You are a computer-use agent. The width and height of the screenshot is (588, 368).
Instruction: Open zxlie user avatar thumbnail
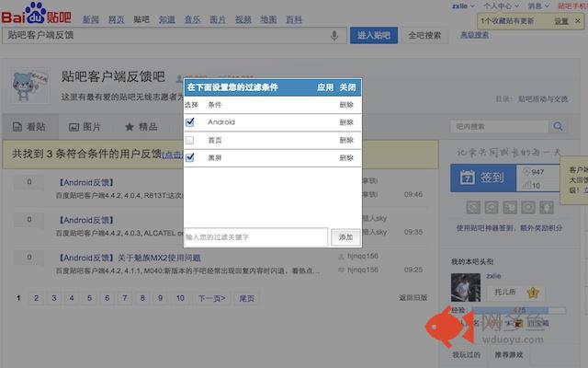coord(466,288)
